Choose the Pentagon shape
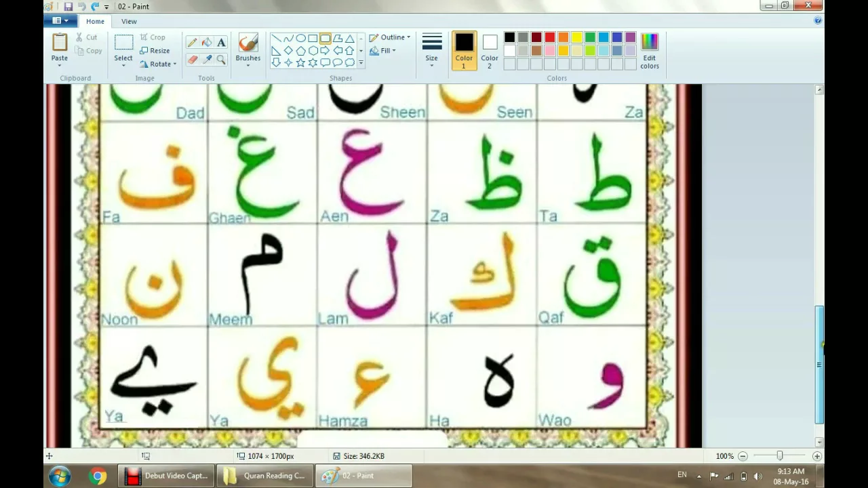The width and height of the screenshot is (868, 488). (300, 51)
